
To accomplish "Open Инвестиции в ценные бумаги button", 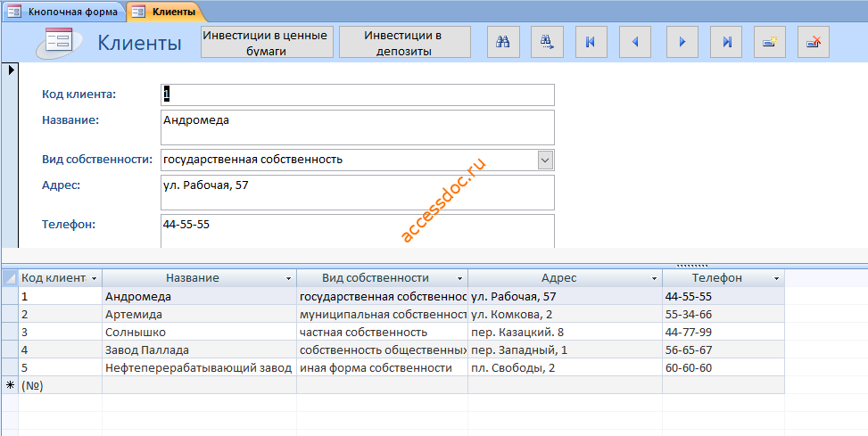I will (267, 42).
